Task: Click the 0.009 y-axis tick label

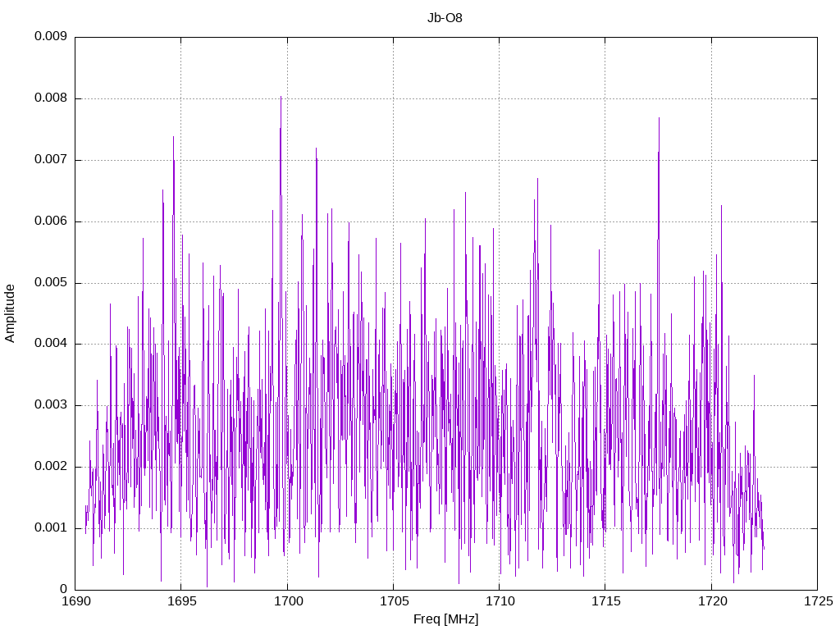Action: (x=51, y=36)
